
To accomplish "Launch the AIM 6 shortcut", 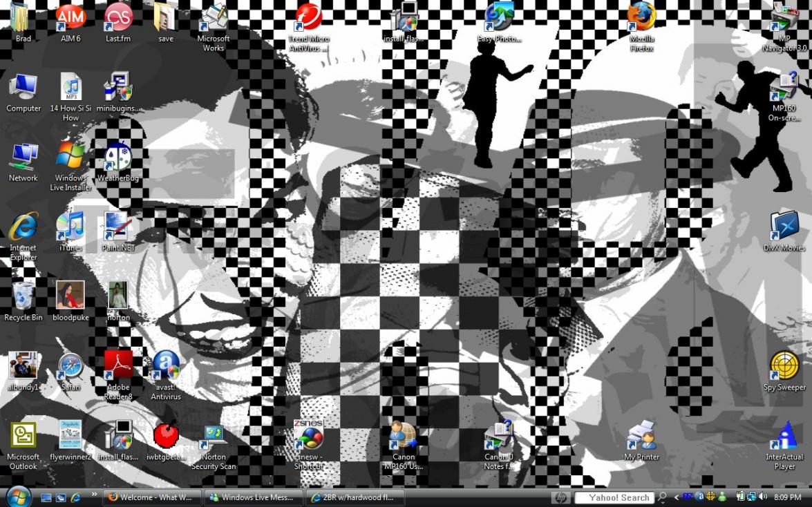I will coord(70,23).
